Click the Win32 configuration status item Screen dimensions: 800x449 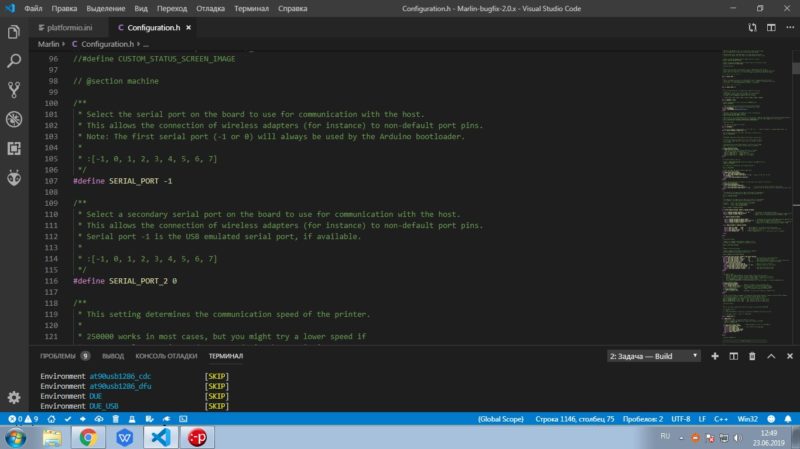(747, 419)
